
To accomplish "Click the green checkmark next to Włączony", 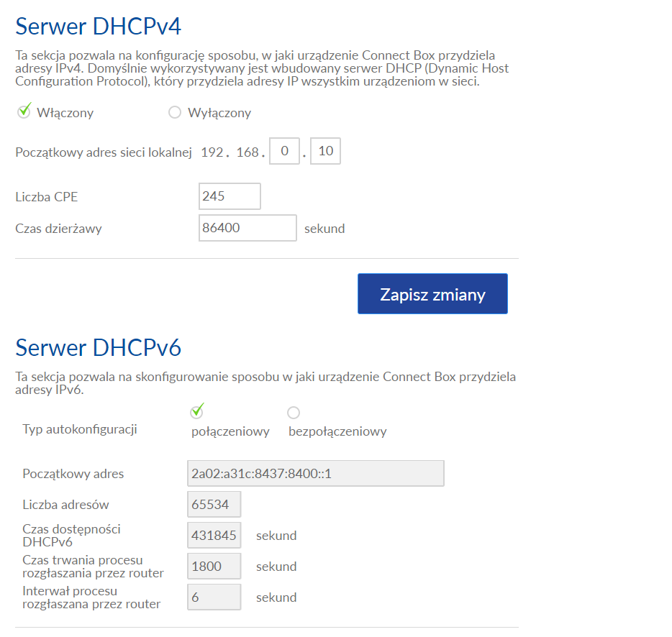I will point(24,111).
